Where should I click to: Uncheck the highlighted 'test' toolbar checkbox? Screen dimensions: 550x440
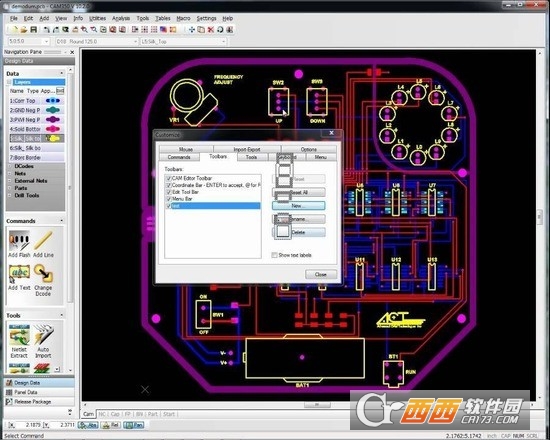click(168, 206)
